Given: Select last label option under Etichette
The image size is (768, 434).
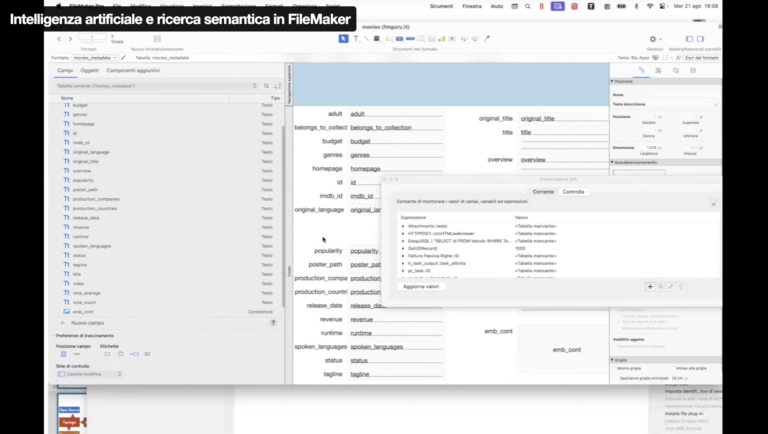Looking at the screenshot, I should (147, 354).
